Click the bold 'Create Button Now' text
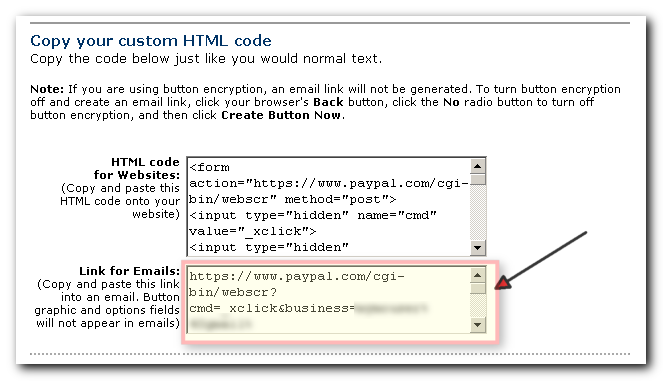Viewport: 663px width, 381px height. (281, 115)
